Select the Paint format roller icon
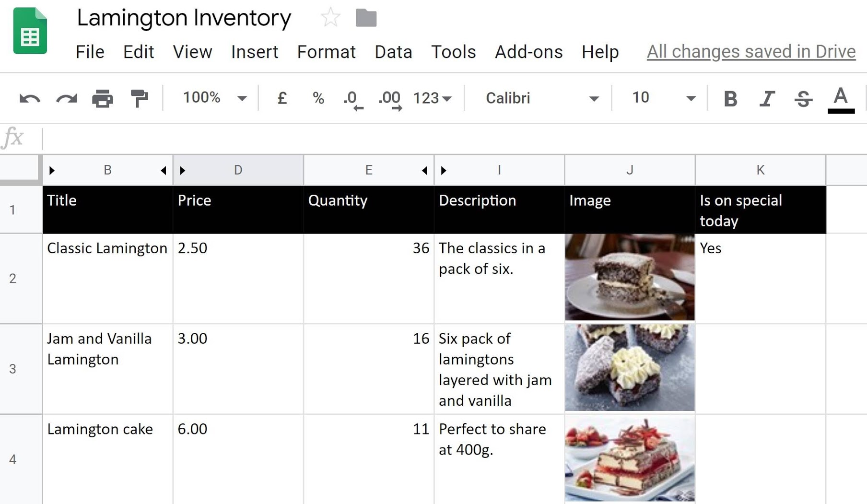 point(139,98)
